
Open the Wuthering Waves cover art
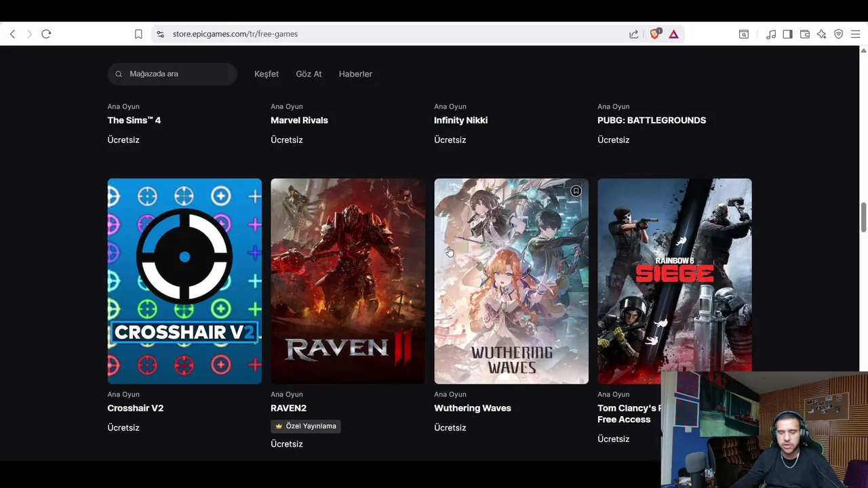pos(511,281)
